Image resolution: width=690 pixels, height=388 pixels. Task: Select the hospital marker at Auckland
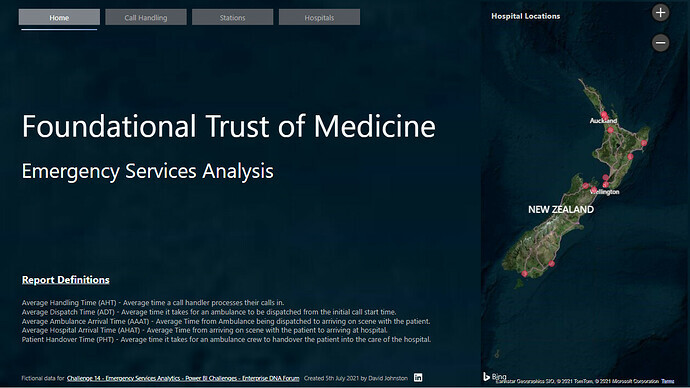(604, 114)
